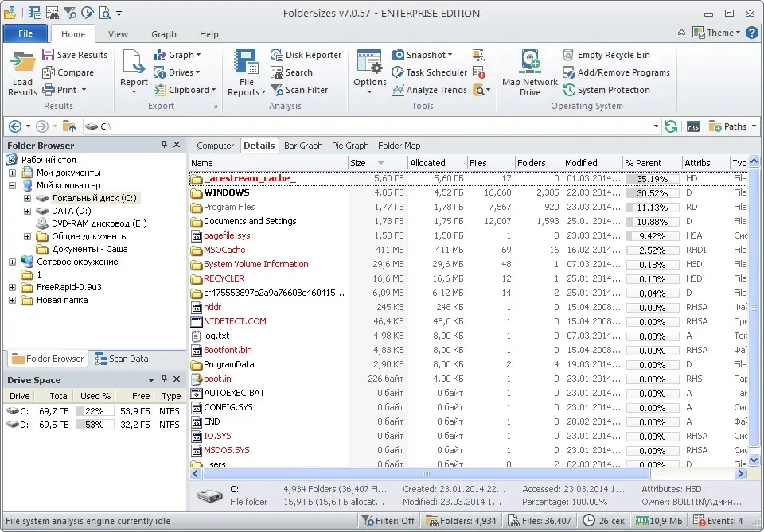Open the command prompt icon next to refresh

click(x=693, y=126)
